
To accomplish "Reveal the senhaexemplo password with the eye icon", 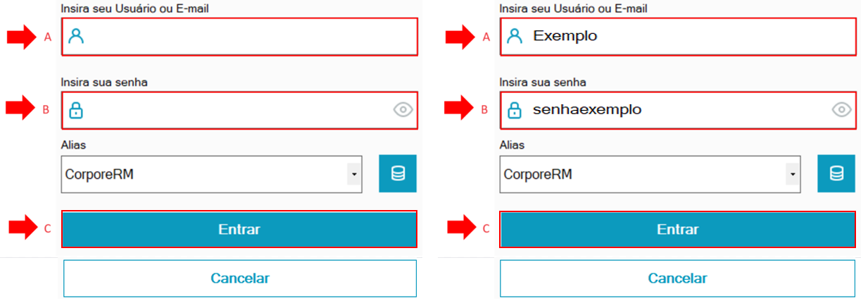I will (x=841, y=110).
